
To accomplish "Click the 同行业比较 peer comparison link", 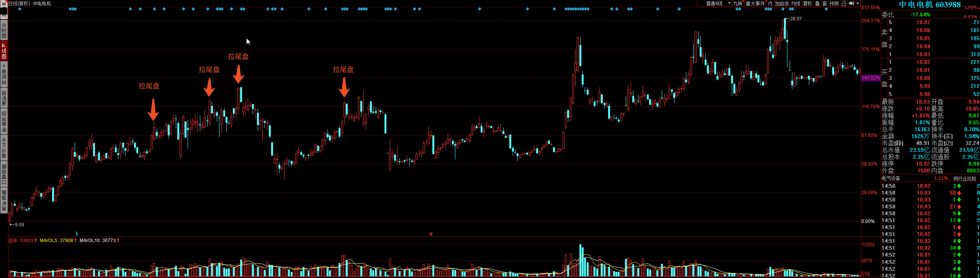I will click(965, 179).
